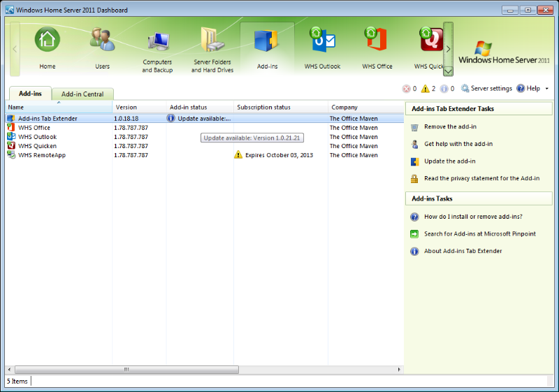Sort by the Company column header
Screen dimensions: 559x392
point(365,107)
